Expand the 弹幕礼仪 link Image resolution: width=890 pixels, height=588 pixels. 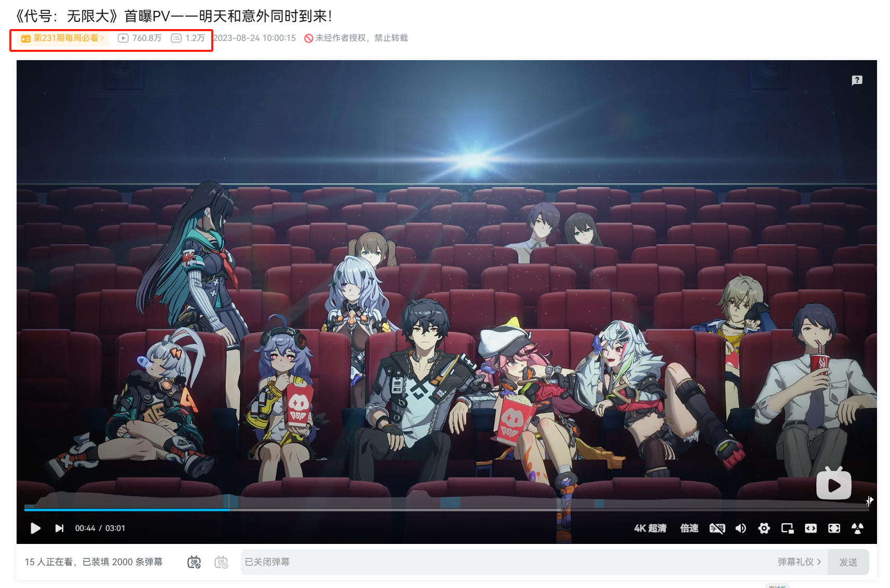tap(799, 562)
